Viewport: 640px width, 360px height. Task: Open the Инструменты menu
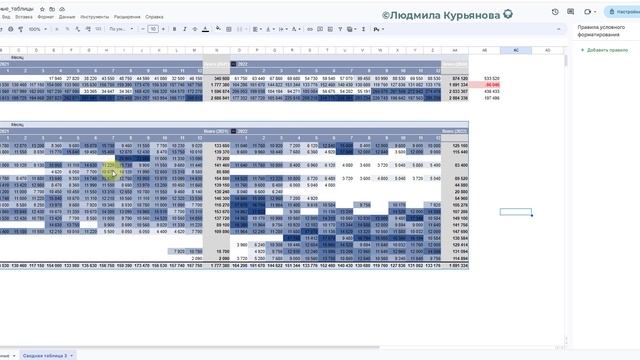[x=95, y=17]
